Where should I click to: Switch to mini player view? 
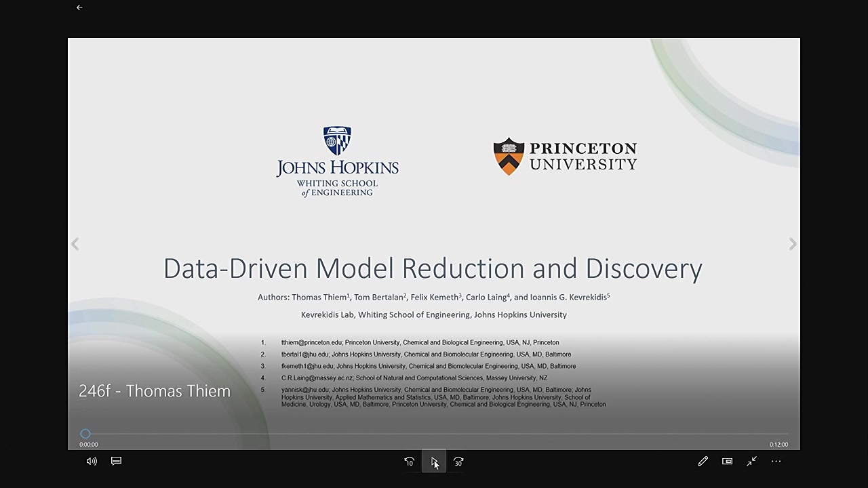click(x=727, y=462)
